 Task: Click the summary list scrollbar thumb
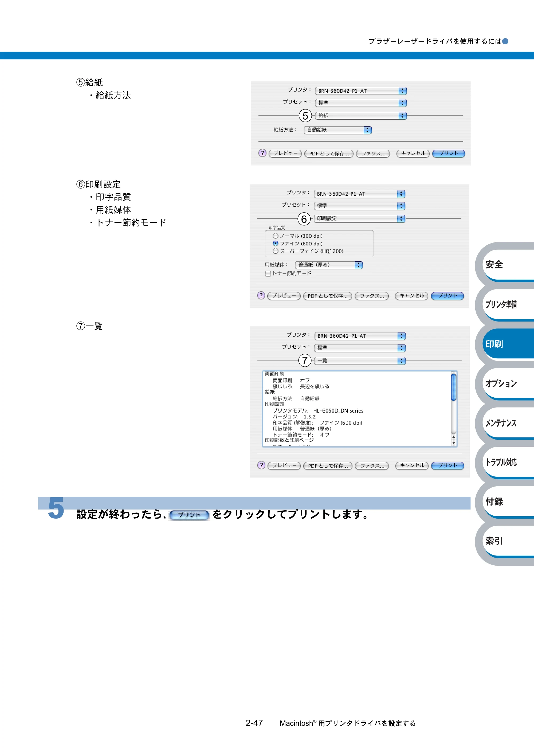[x=454, y=387]
